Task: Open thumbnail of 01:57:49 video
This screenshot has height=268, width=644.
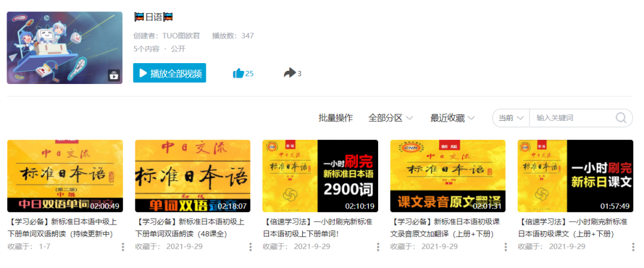Action: click(575, 176)
